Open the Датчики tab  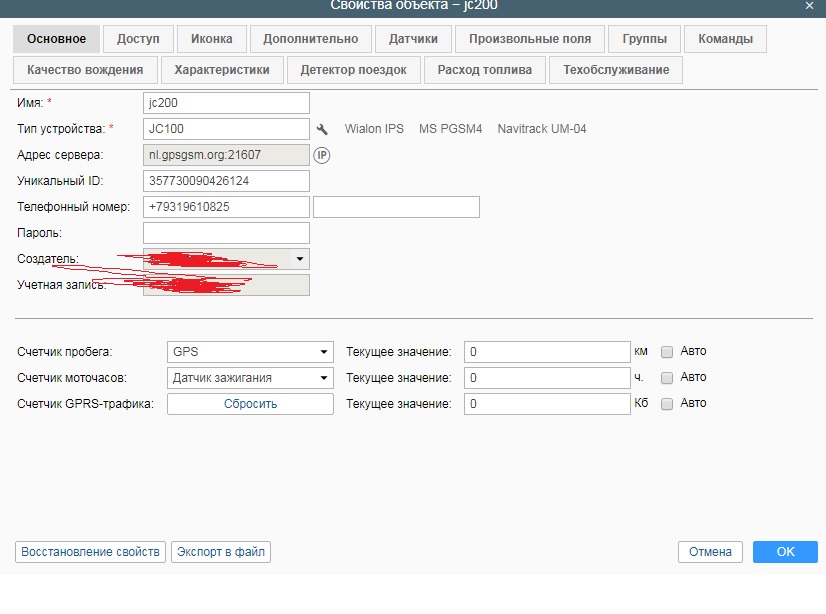(413, 39)
